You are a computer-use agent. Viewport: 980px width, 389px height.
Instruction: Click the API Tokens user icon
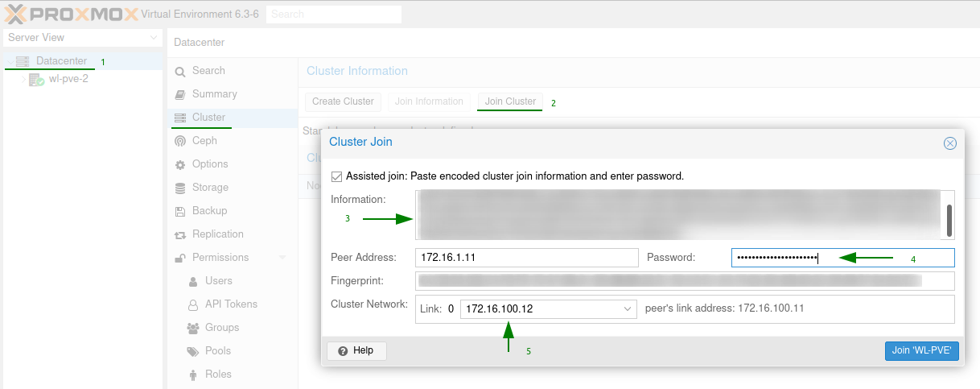[x=192, y=304]
